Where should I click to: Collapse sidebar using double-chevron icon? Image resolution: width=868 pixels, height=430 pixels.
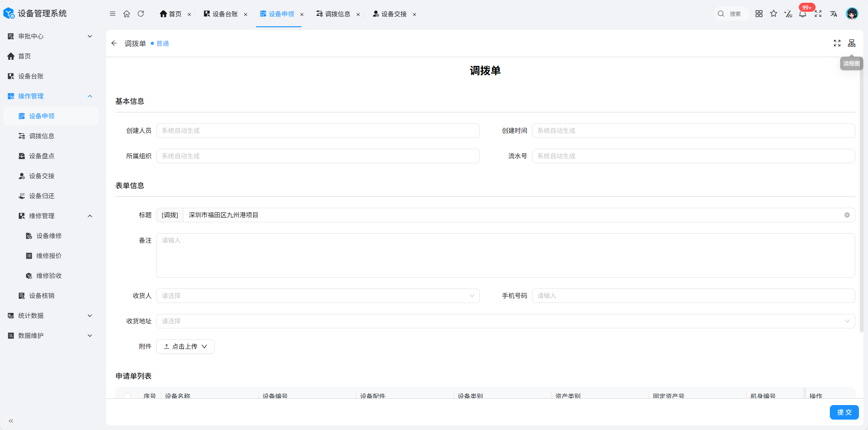click(11, 421)
